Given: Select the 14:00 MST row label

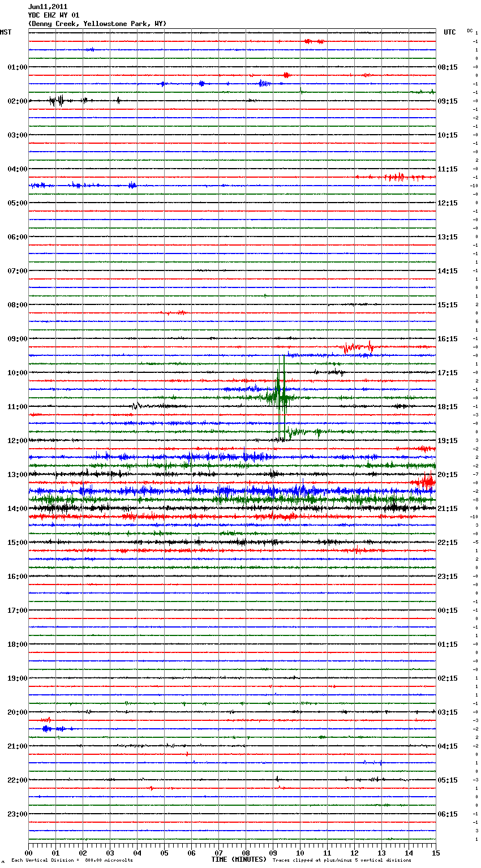Looking at the screenshot, I should coord(18,508).
